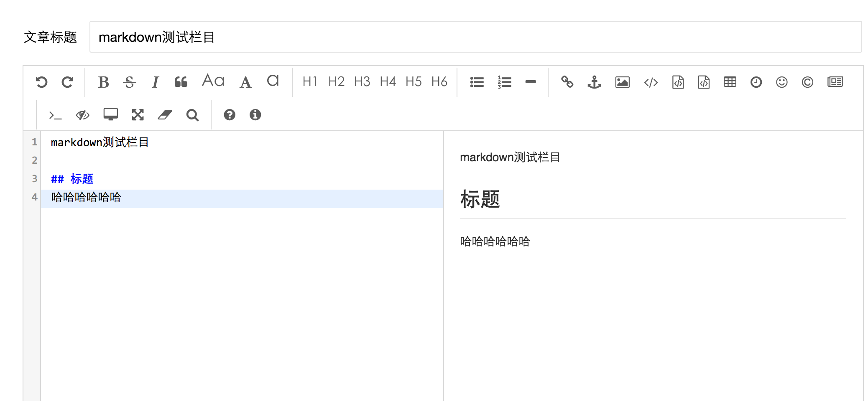Apply strikethrough formatting
This screenshot has height=401, width=868.
[130, 82]
